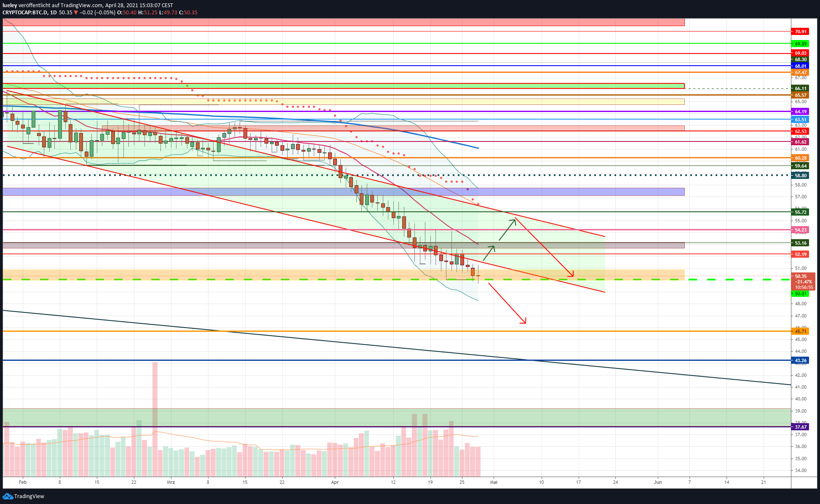Click the 60.28 orange price label

[800, 158]
